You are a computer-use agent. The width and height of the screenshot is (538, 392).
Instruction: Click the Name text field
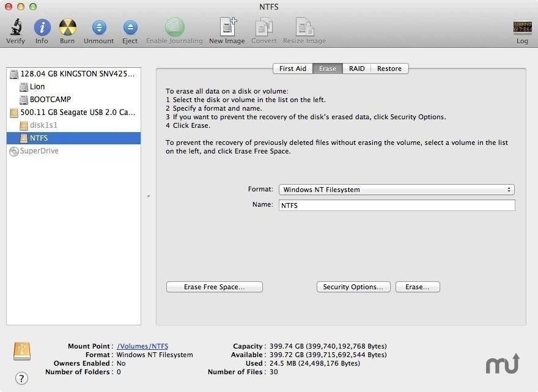click(396, 205)
